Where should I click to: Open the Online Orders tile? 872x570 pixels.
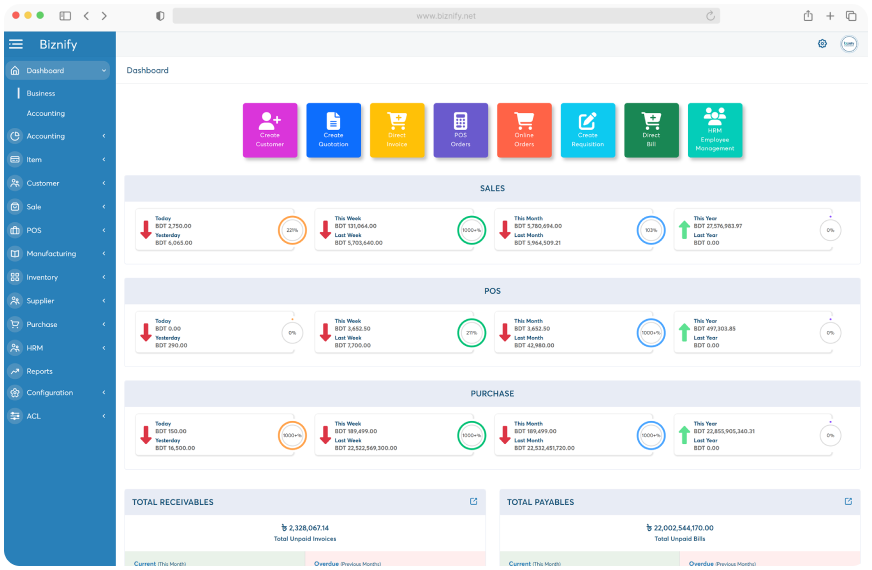pos(524,130)
